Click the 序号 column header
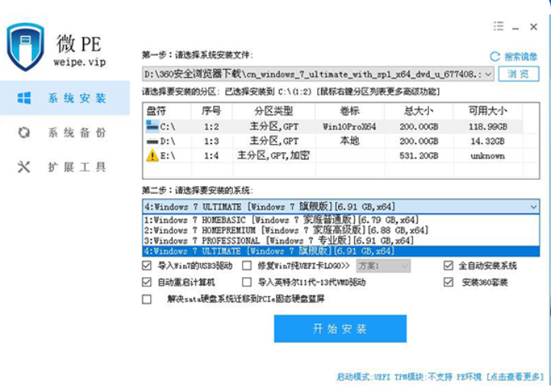The image size is (551, 392). 212,111
